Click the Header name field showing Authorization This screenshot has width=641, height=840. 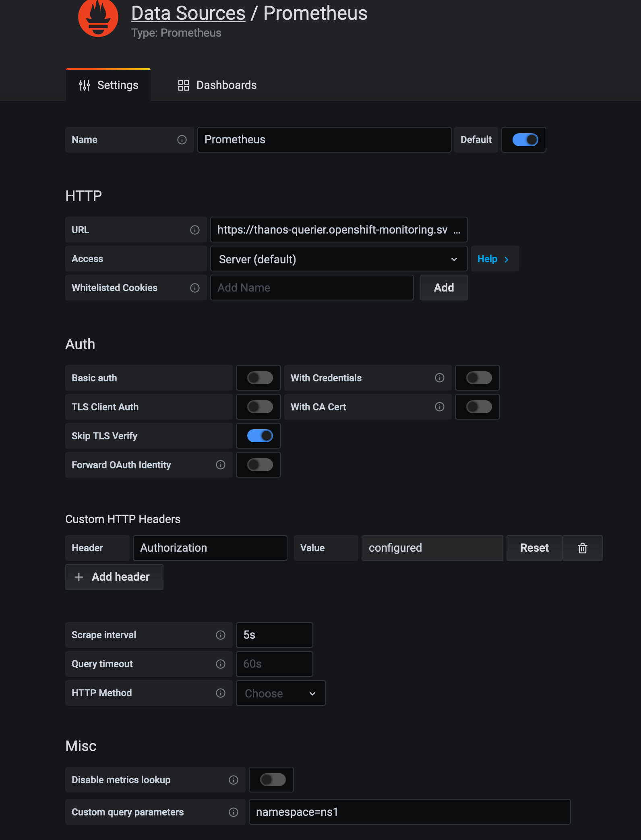(210, 548)
